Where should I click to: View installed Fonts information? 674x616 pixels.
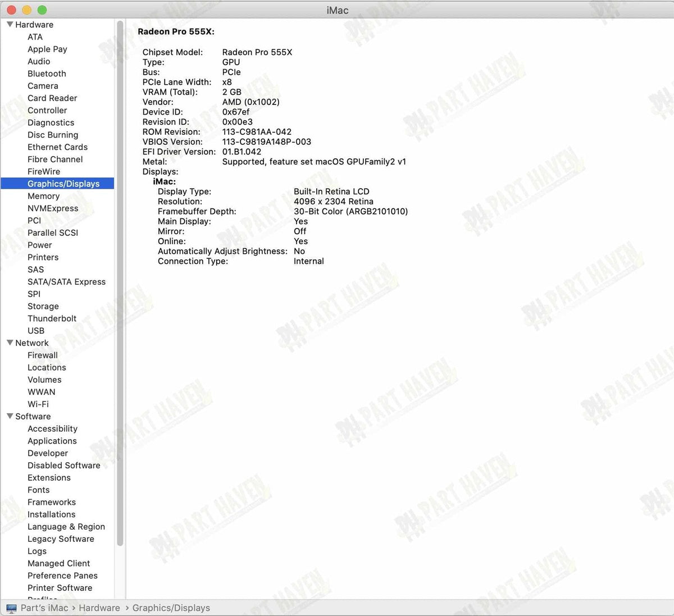click(x=38, y=490)
